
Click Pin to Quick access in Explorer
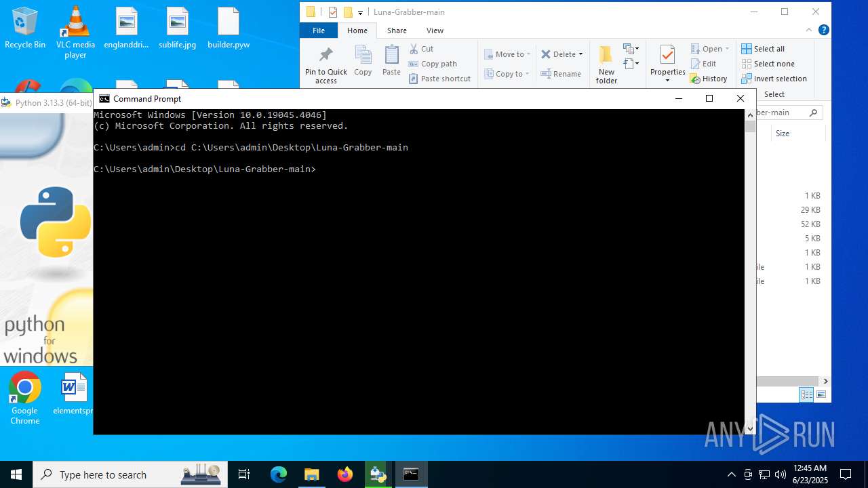tap(326, 65)
